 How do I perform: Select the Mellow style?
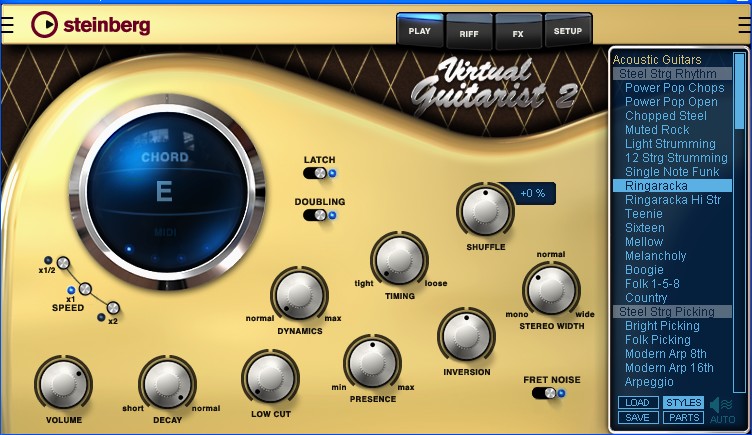pyautogui.click(x=644, y=241)
